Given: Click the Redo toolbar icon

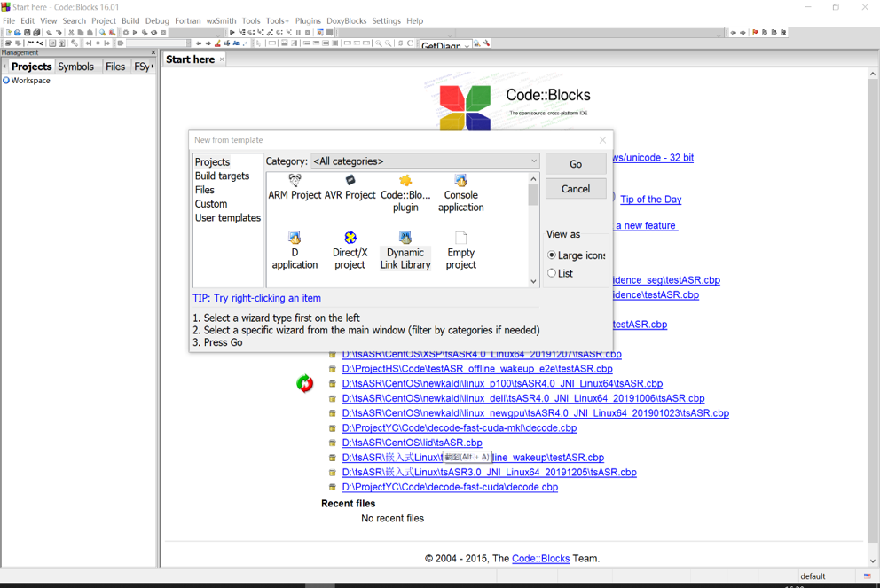Looking at the screenshot, I should click(59, 33).
